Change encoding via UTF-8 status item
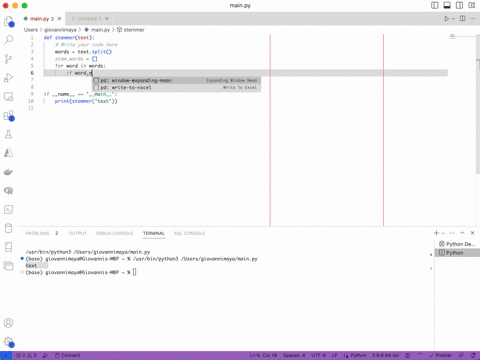The width and height of the screenshot is (480, 360). [x=318, y=355]
